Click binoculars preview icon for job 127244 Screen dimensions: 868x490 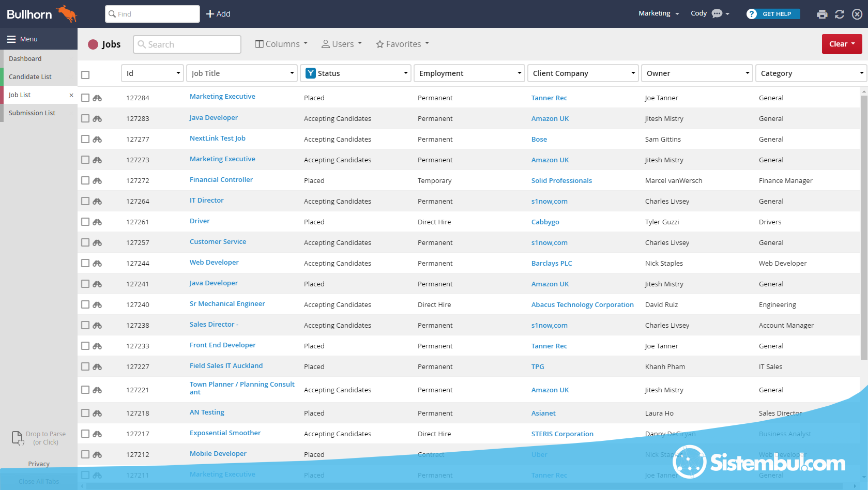pos(97,263)
